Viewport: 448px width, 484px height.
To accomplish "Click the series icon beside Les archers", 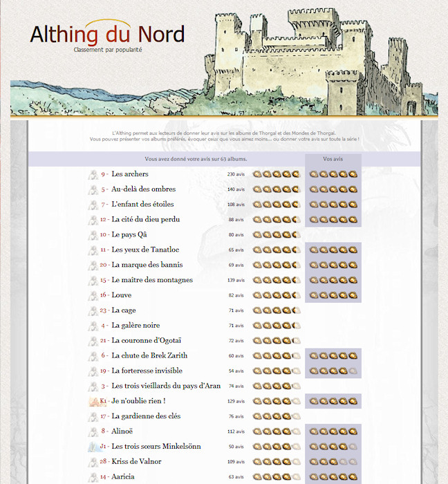I will [92, 174].
